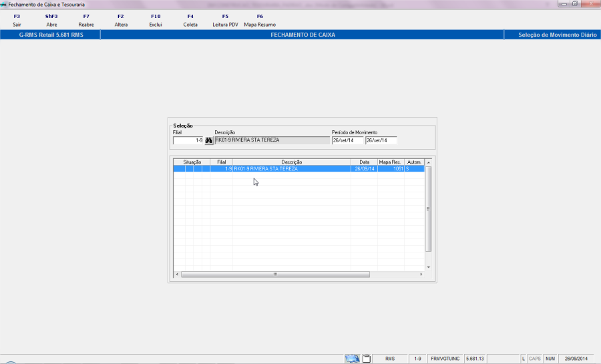
Task: Click the grid's horizontal scrollbar thumb
Action: 275,275
